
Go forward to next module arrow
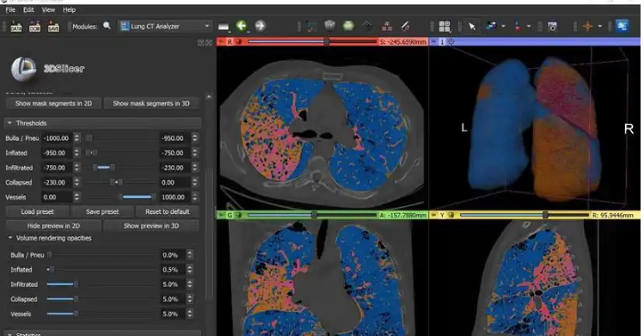point(260,27)
